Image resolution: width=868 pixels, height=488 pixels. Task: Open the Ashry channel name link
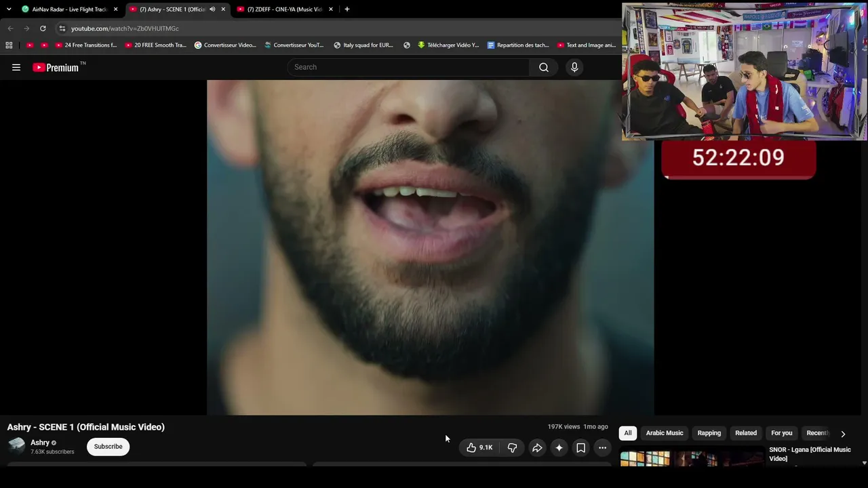point(40,443)
